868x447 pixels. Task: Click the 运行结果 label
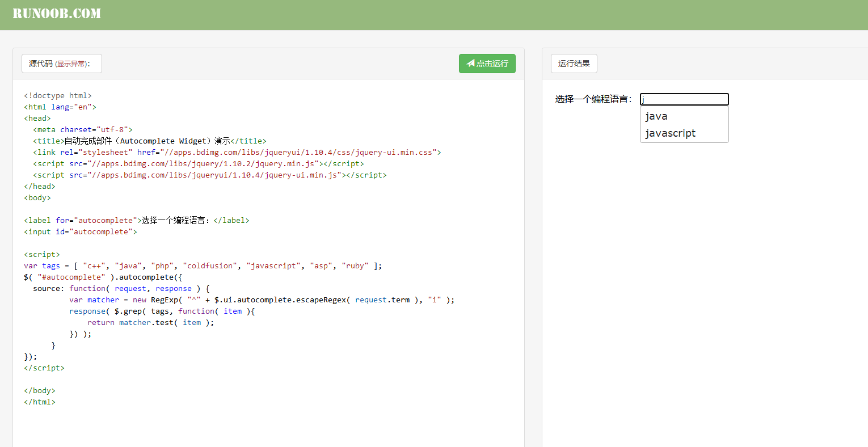tap(574, 64)
